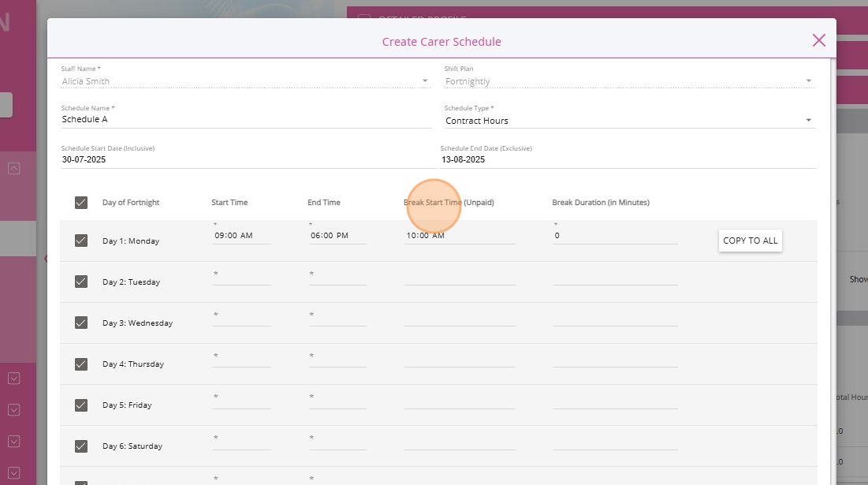The image size is (868, 485).
Task: Edit the Schedule Start Date field
Action: pos(248,159)
